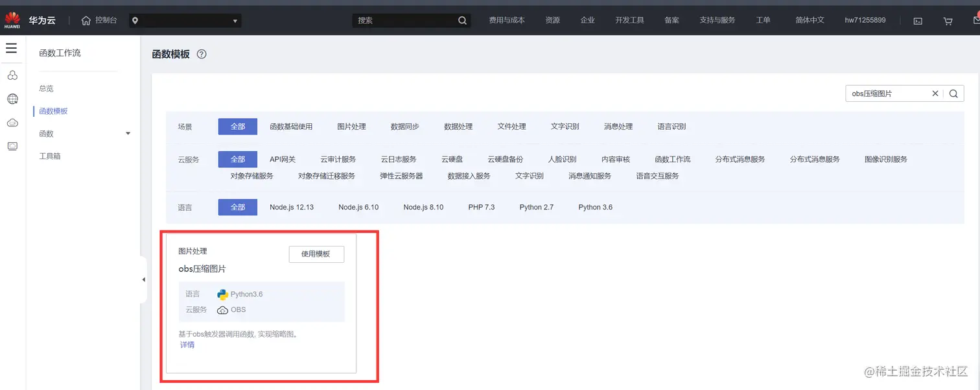Filter cloud service by 云审计服务

click(x=338, y=159)
